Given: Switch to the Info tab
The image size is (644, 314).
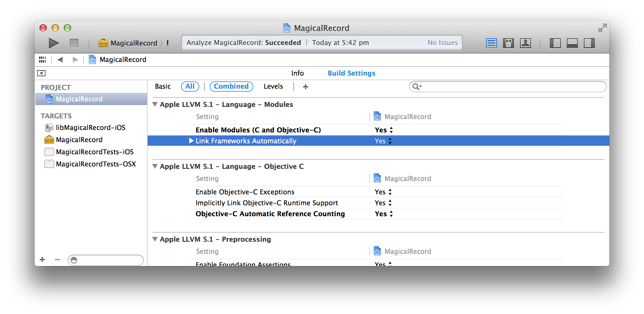Looking at the screenshot, I should click(x=297, y=73).
